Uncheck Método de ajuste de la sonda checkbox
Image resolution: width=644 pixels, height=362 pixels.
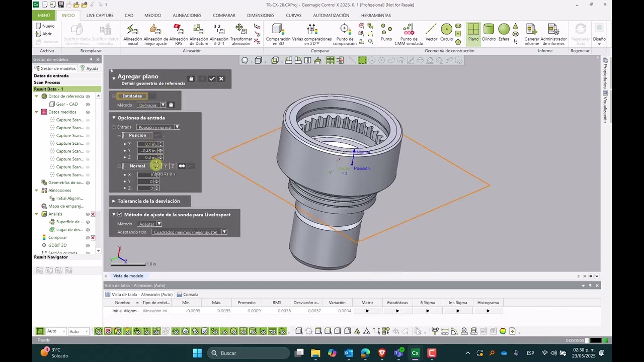point(120,215)
